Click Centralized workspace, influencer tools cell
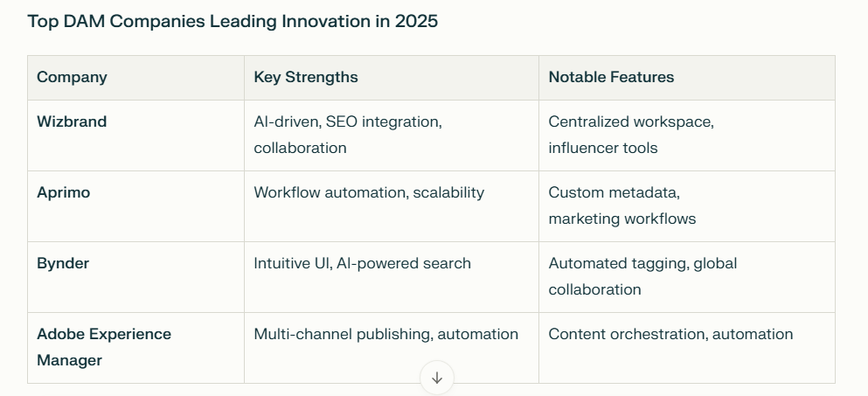 pos(686,135)
